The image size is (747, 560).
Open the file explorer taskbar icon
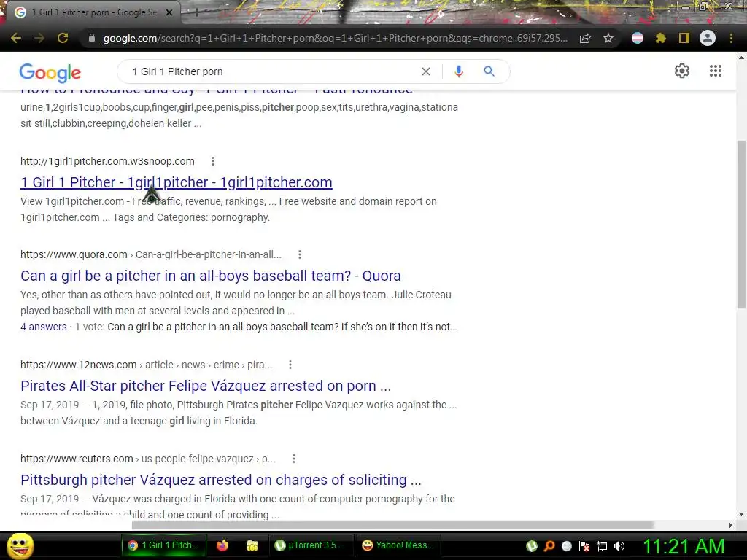coord(252,545)
